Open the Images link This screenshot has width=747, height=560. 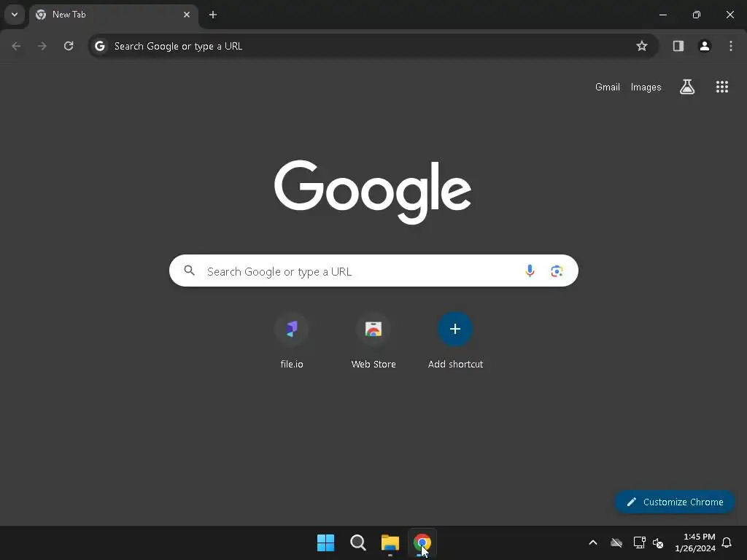pos(646,87)
